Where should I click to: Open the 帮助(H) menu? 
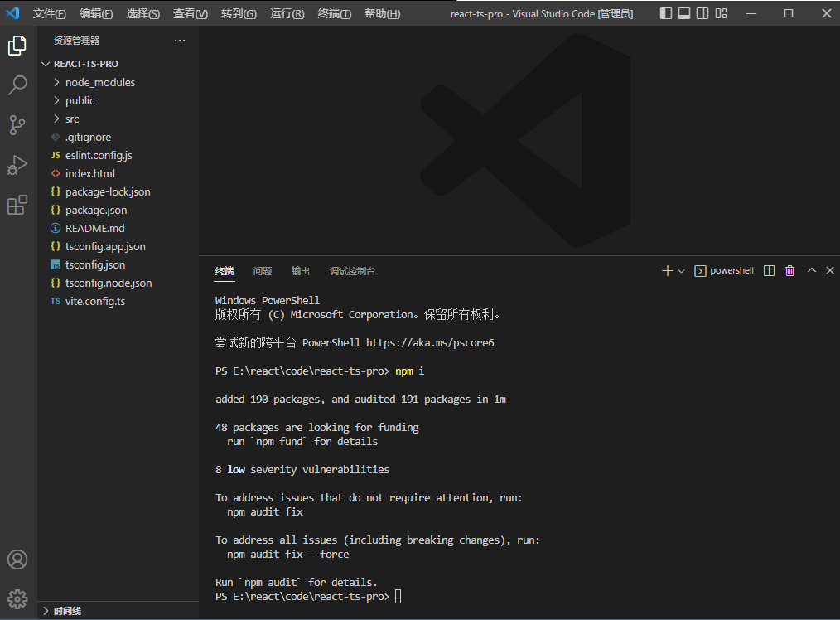click(383, 13)
